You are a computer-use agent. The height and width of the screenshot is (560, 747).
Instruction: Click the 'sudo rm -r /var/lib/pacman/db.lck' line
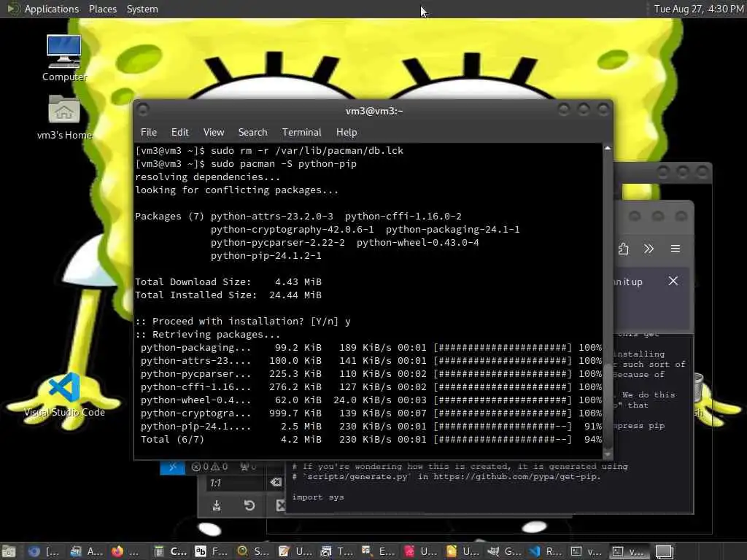click(x=269, y=150)
